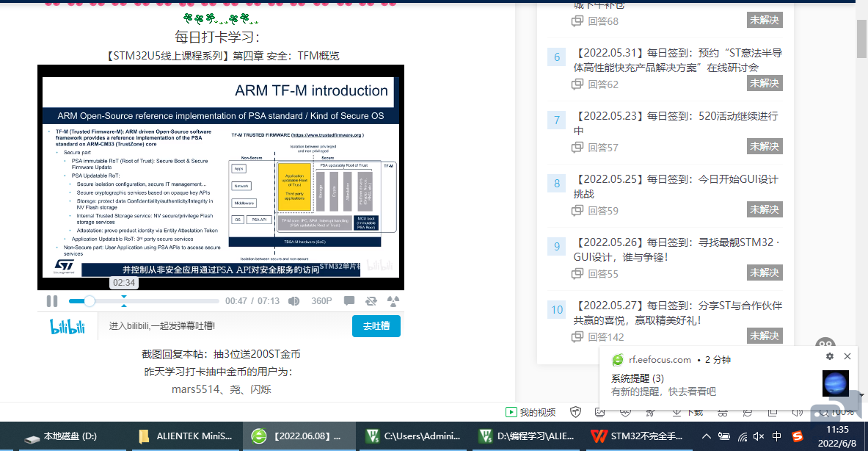
Task: Click reply icon next to 回答142
Action: click(577, 337)
